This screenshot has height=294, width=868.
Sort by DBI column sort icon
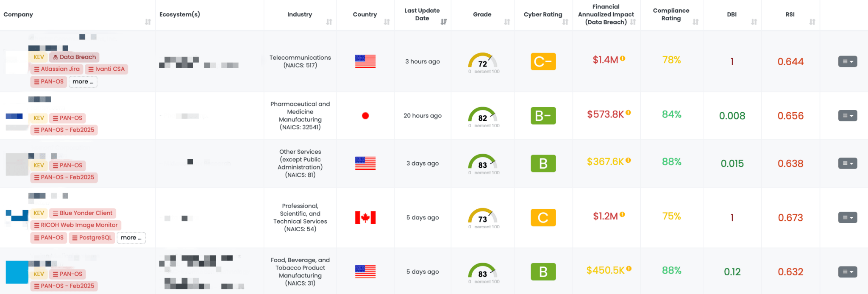pyautogui.click(x=754, y=22)
